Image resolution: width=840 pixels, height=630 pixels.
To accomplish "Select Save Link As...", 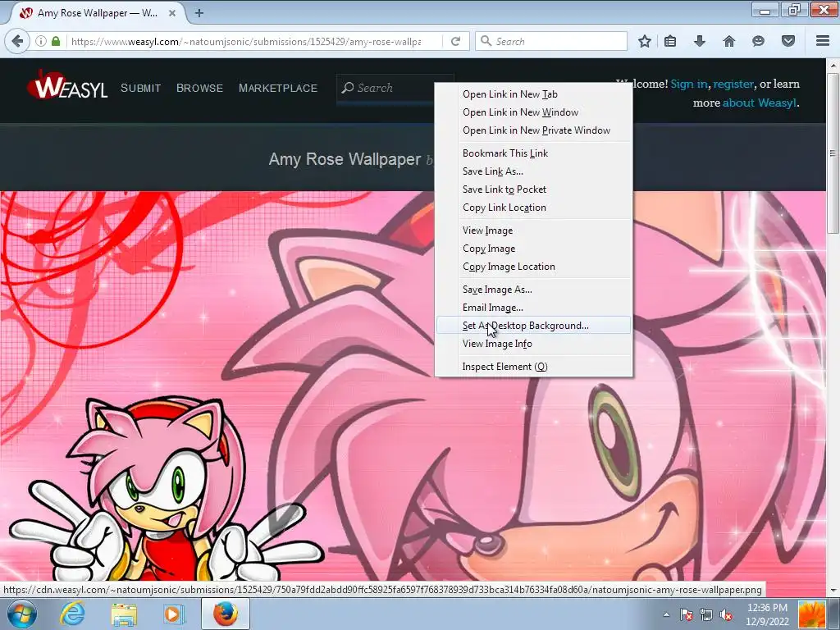I will click(533, 171).
